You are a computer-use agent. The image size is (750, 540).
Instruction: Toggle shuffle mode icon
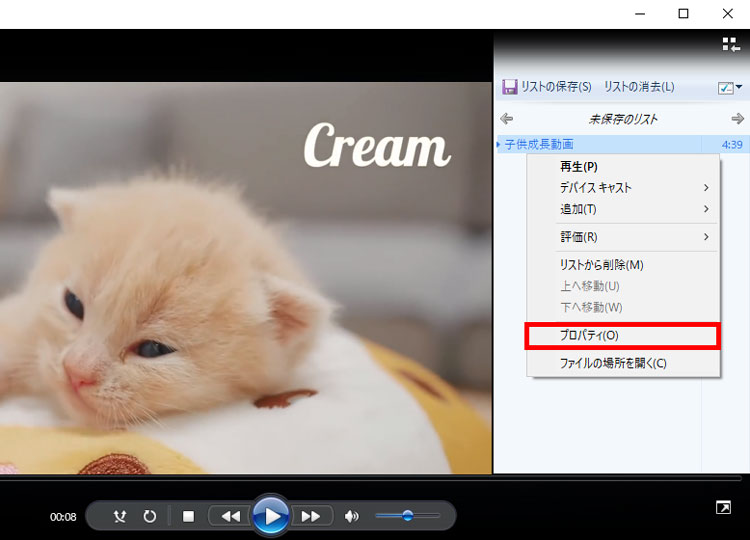pos(121,516)
